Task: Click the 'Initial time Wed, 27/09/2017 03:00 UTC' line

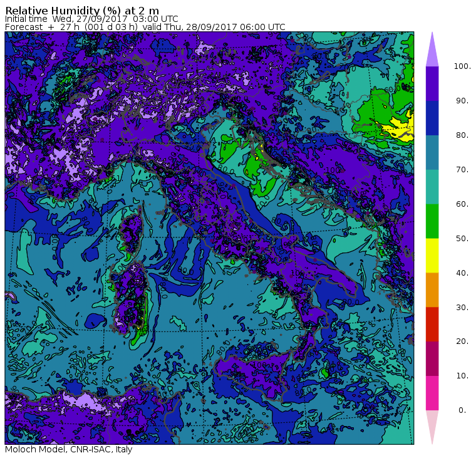Action: (x=91, y=19)
